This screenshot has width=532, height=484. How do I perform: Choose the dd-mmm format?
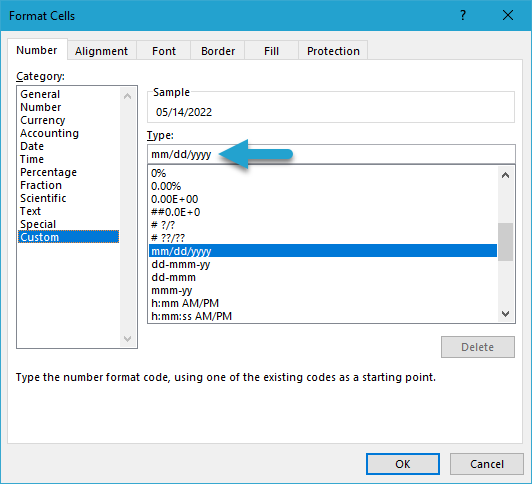click(323, 277)
